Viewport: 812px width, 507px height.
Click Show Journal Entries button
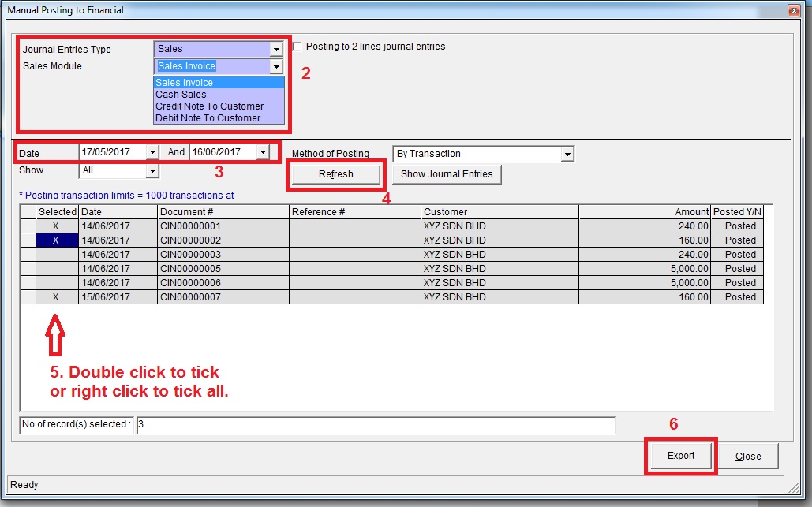pyautogui.click(x=447, y=174)
